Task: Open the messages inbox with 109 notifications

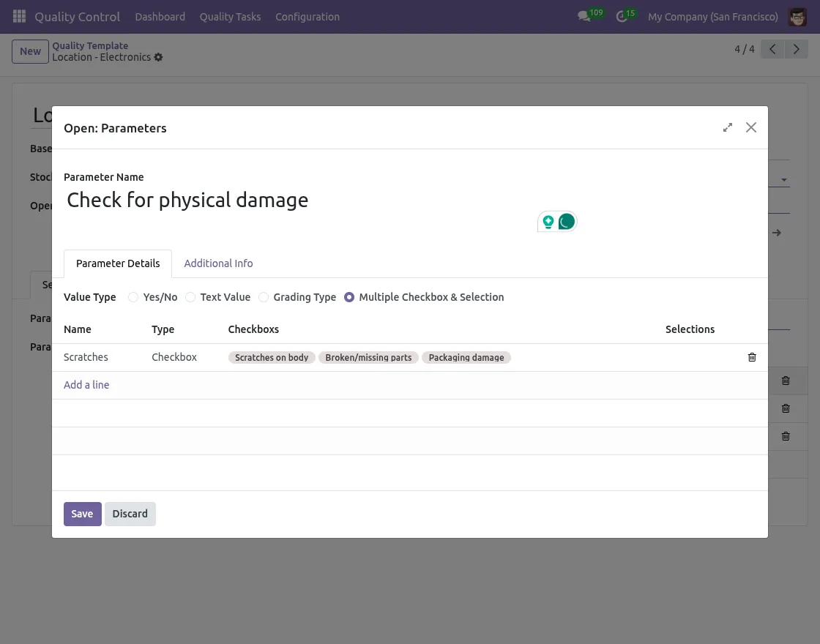Action: [584, 17]
